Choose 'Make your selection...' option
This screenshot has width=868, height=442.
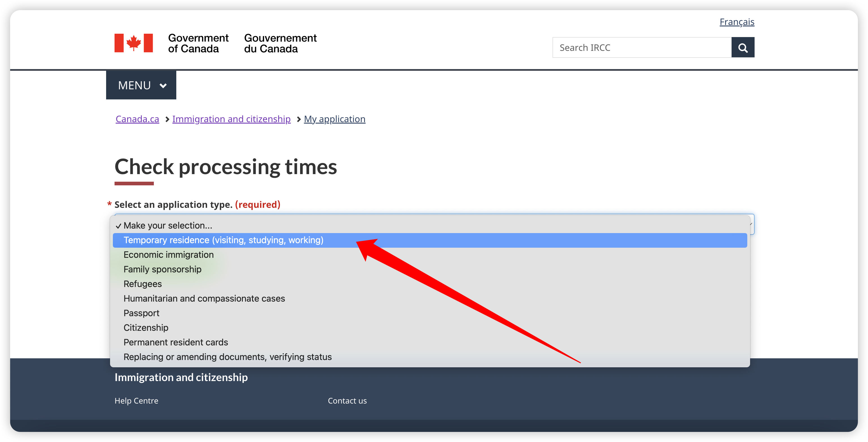[430, 225]
